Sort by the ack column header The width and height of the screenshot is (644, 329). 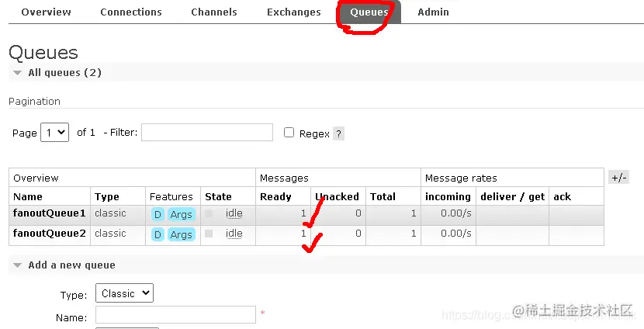pyautogui.click(x=563, y=197)
